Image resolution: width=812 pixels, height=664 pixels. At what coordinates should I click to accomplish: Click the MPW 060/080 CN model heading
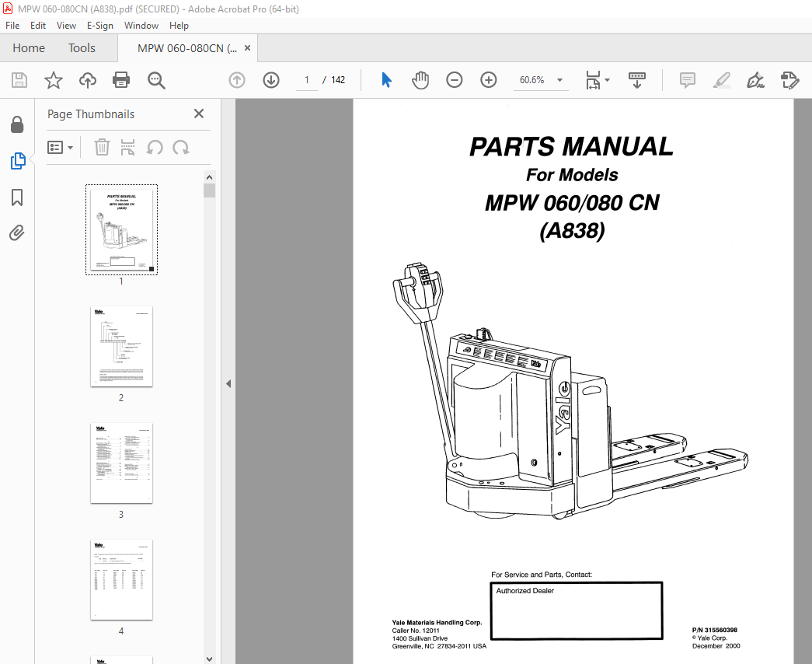[572, 203]
